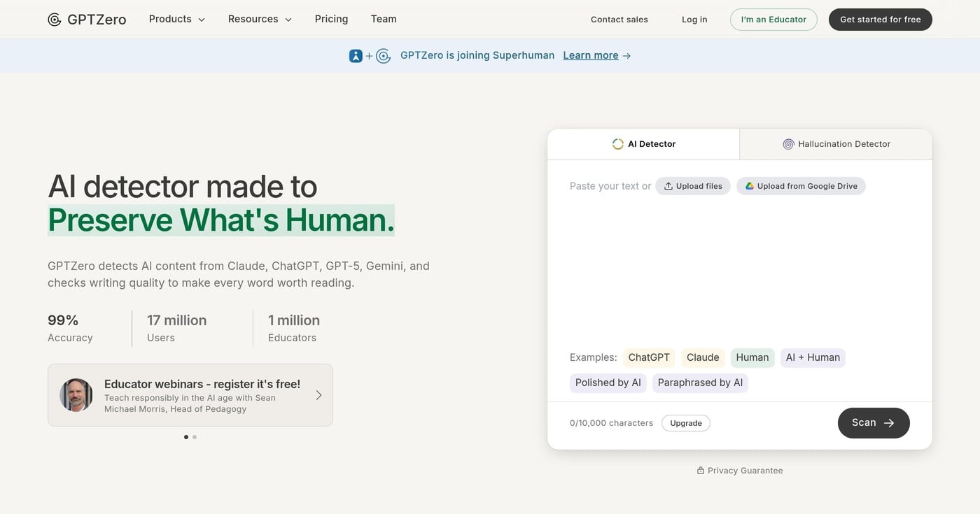Open the chevron on Educator webinars card
The height and width of the screenshot is (514, 980).
[x=318, y=395]
